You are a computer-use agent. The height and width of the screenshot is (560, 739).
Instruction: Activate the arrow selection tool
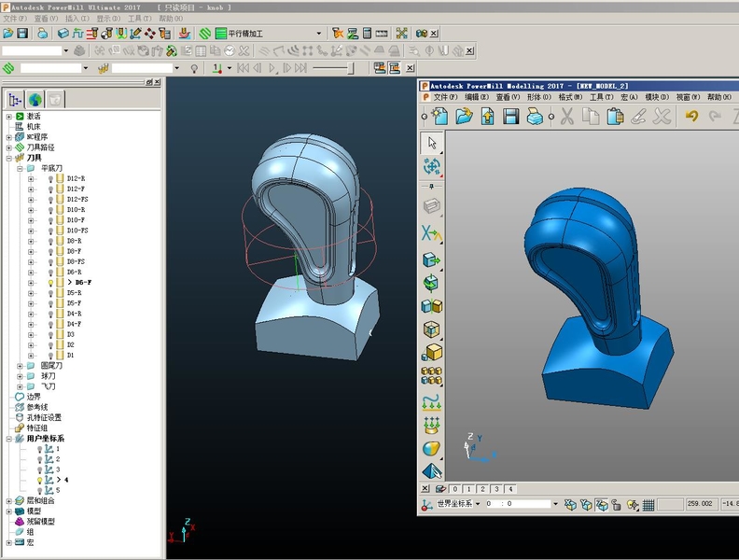point(432,143)
